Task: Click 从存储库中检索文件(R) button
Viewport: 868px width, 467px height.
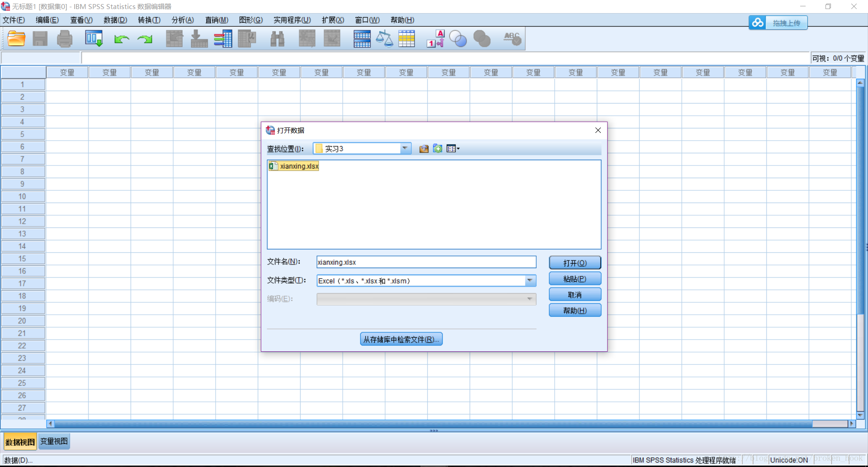Action: point(401,339)
